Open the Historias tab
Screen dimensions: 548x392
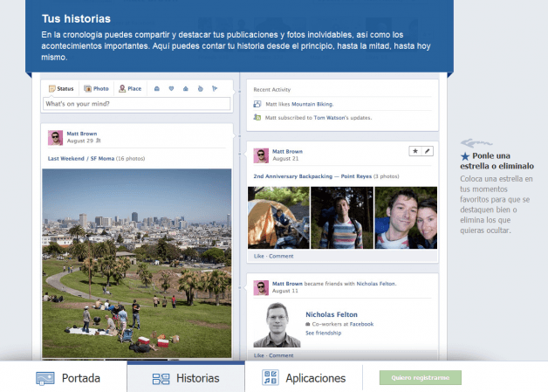point(186,378)
